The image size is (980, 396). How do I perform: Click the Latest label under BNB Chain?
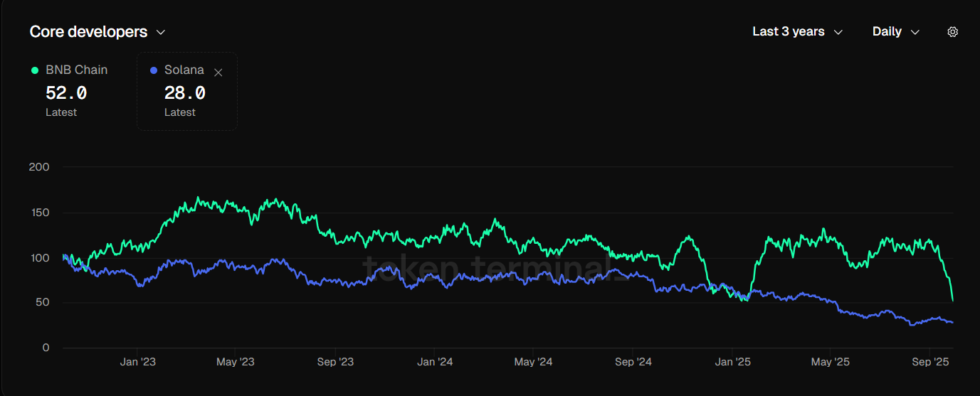(61, 112)
